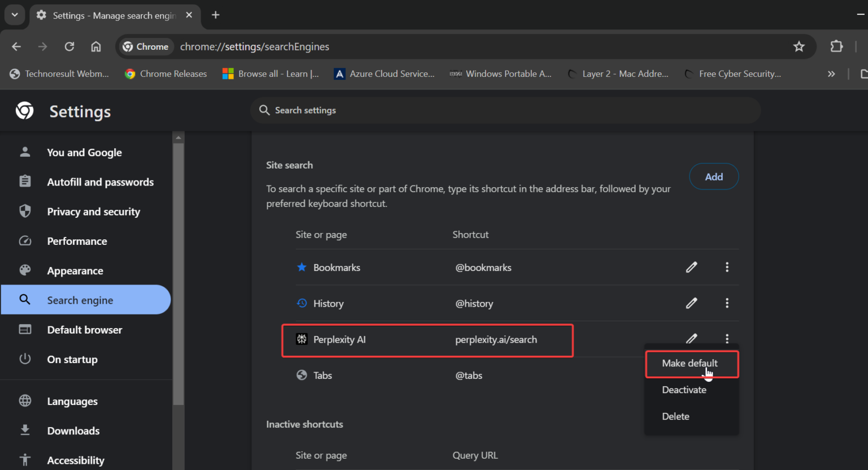The image size is (868, 470).
Task: Select Make default from the context menu
Action: (x=690, y=363)
